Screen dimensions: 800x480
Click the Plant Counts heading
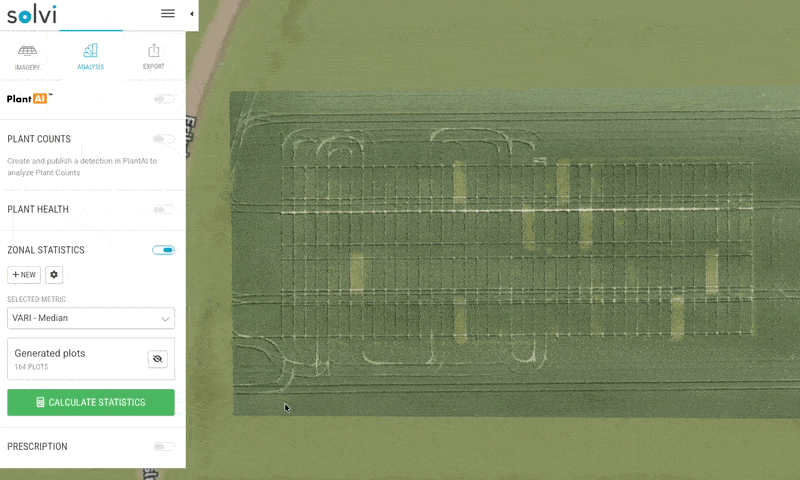tap(39, 139)
